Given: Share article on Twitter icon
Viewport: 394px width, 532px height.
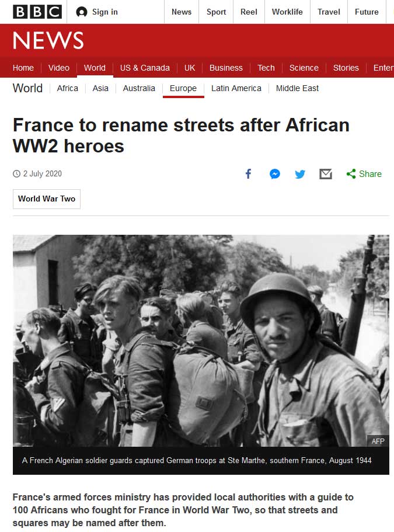Looking at the screenshot, I should coord(300,174).
